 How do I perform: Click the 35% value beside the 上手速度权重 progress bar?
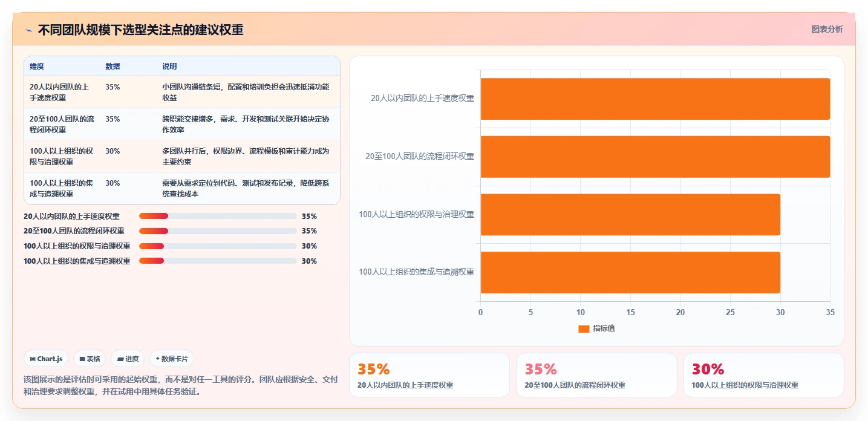click(x=309, y=216)
